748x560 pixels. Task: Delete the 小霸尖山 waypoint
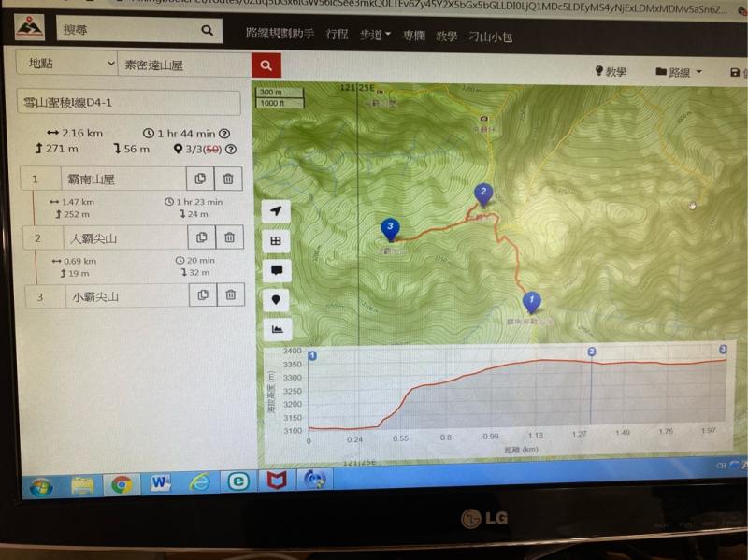click(x=230, y=294)
